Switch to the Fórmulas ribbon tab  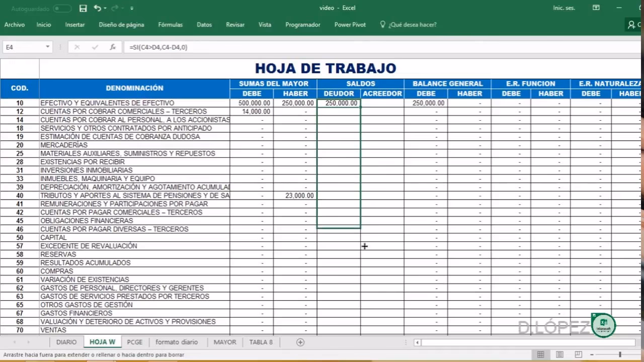pos(170,25)
